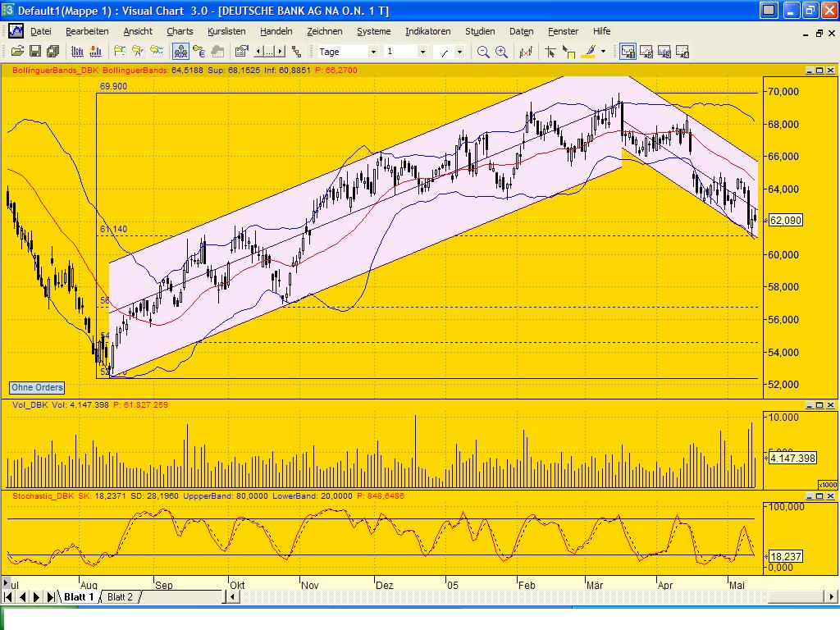Open the compression value dropdown arrow
This screenshot has width=840, height=630.
422,52
